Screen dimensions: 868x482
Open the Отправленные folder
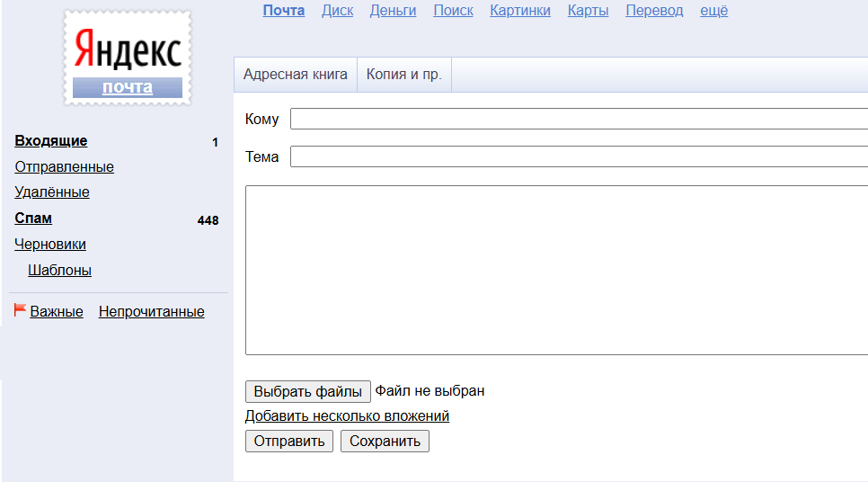(x=64, y=167)
